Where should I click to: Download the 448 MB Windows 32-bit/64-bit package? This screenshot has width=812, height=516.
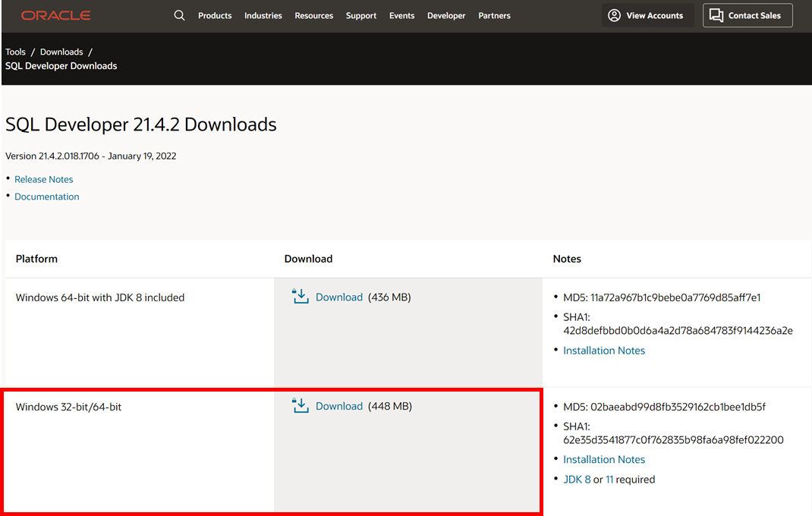click(339, 406)
